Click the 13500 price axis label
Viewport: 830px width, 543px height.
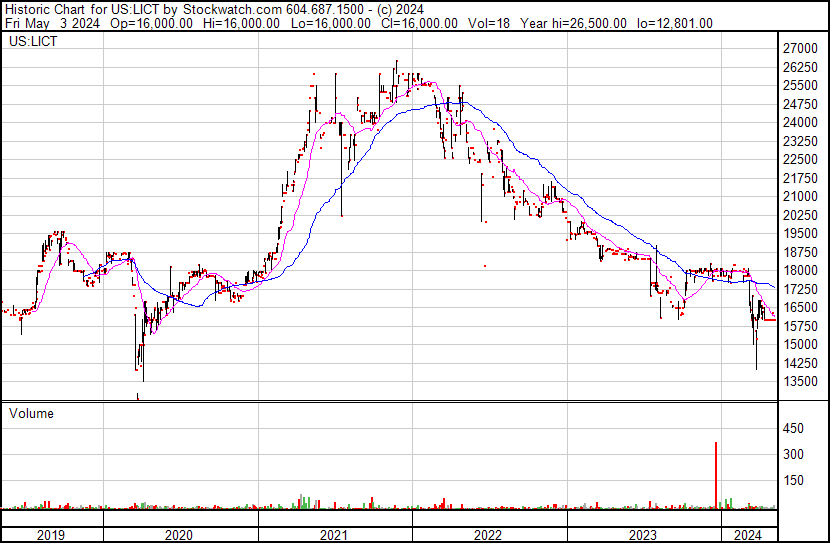coord(801,381)
